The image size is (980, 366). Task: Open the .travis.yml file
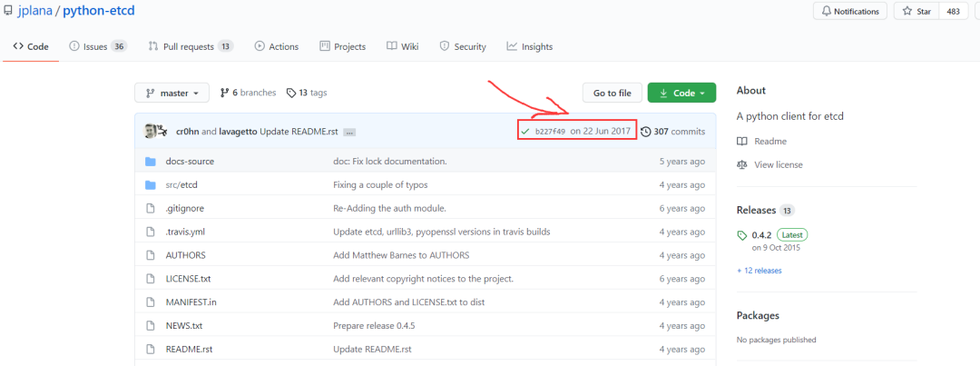pyautogui.click(x=186, y=232)
